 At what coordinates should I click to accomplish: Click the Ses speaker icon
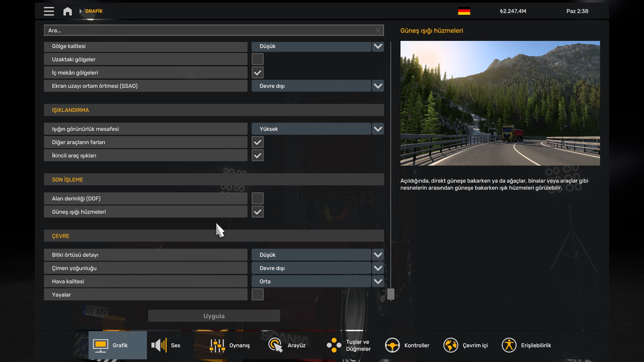click(159, 345)
